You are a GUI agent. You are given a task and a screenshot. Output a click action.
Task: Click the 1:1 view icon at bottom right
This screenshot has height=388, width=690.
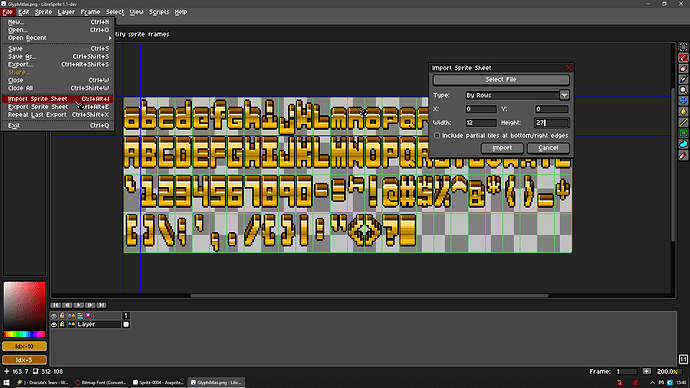pos(683,359)
